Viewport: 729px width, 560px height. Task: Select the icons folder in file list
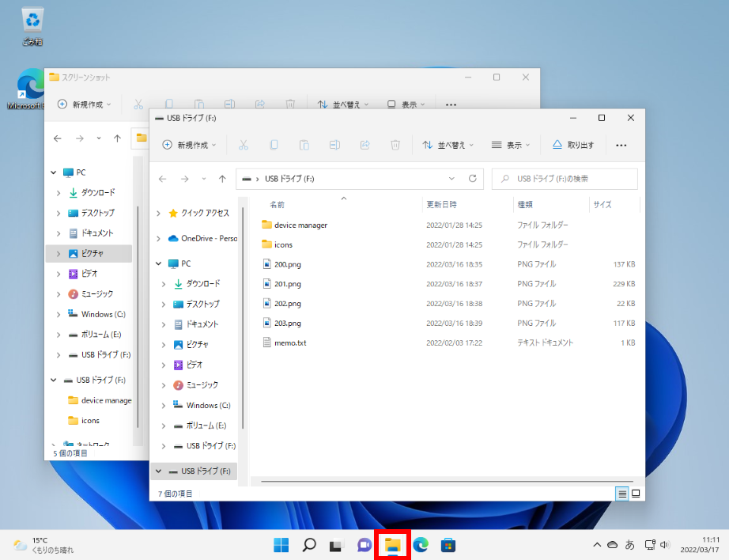[277, 244]
